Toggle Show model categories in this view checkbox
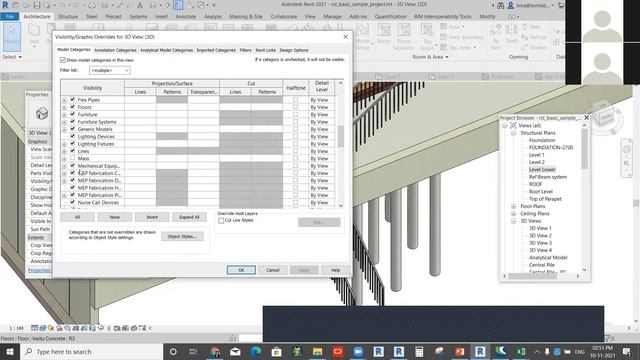Viewport: 640px width, 360px height. coord(62,60)
